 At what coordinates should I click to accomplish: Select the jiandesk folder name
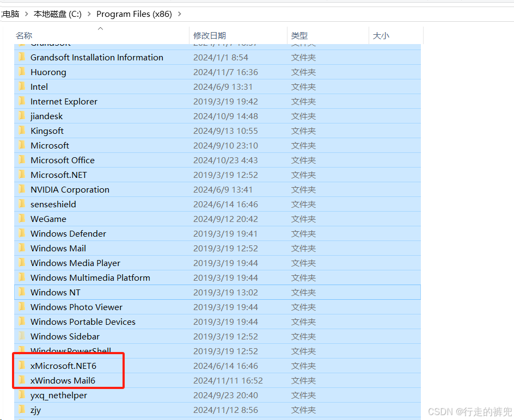[x=46, y=116]
